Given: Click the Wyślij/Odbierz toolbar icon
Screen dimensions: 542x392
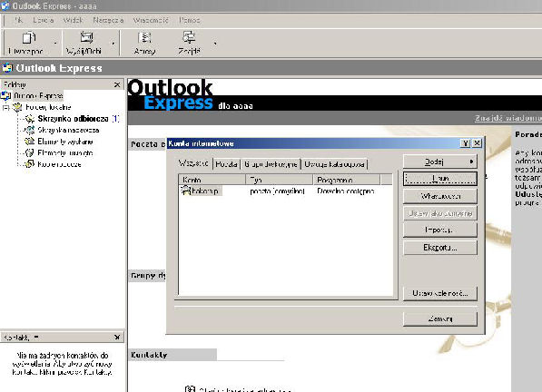Looking at the screenshot, I should (x=86, y=37).
